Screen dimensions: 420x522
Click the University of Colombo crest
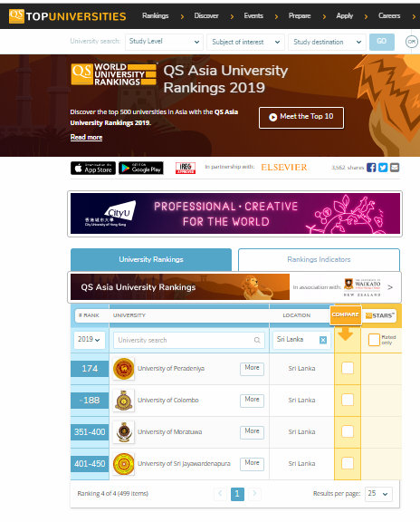pos(124,401)
